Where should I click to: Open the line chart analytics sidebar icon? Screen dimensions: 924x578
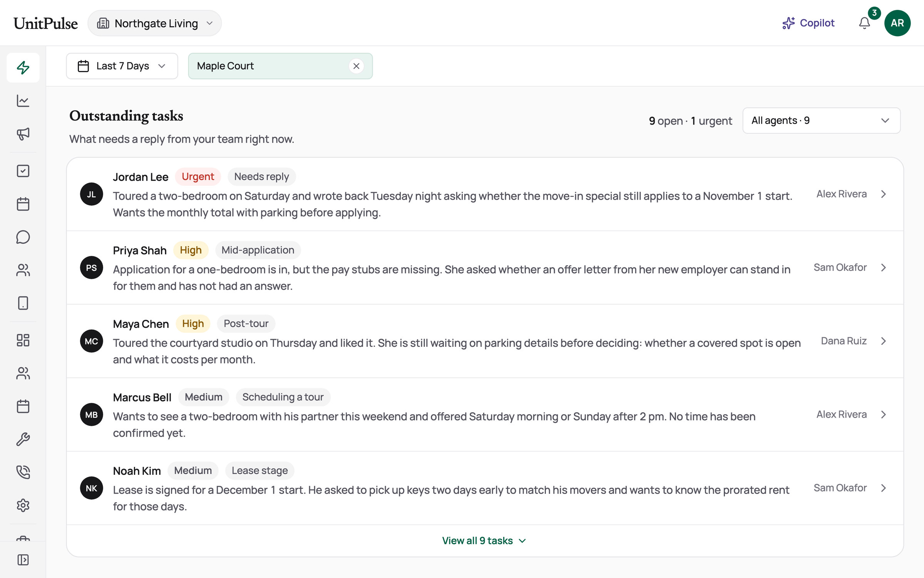coord(23,101)
